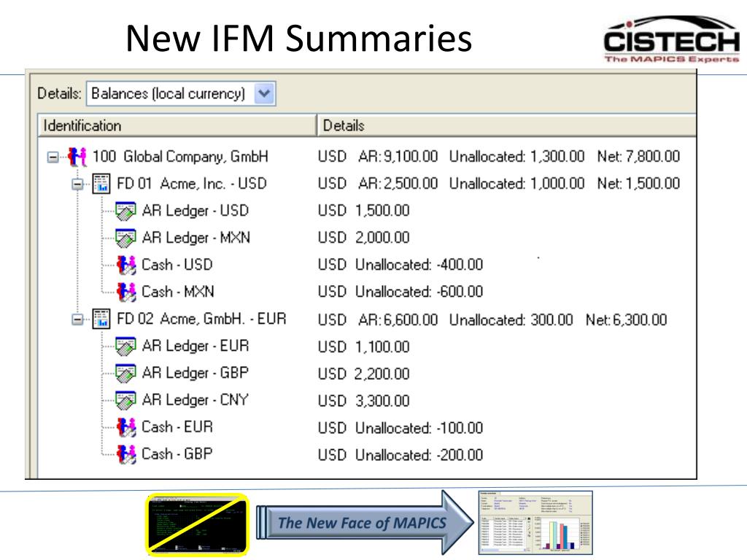The width and height of the screenshot is (747, 560).
Task: Click the value USD 2,200.00
Action: pyautogui.click(x=364, y=374)
